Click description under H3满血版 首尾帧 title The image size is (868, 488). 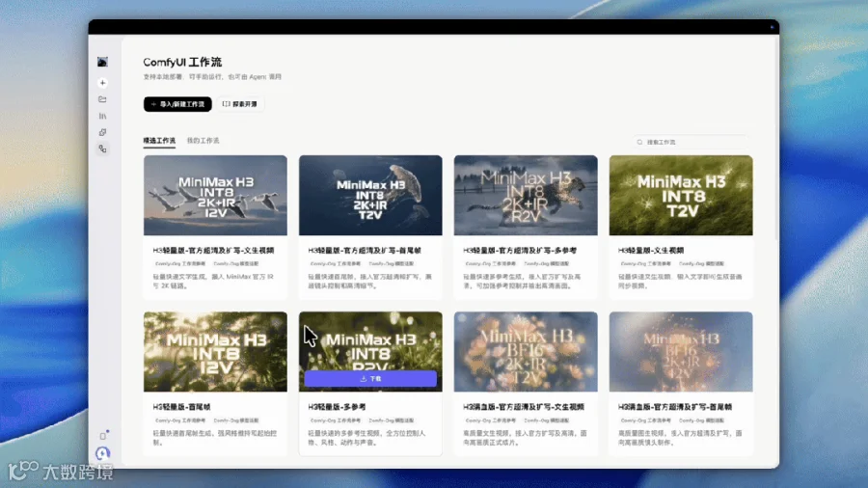click(680, 438)
